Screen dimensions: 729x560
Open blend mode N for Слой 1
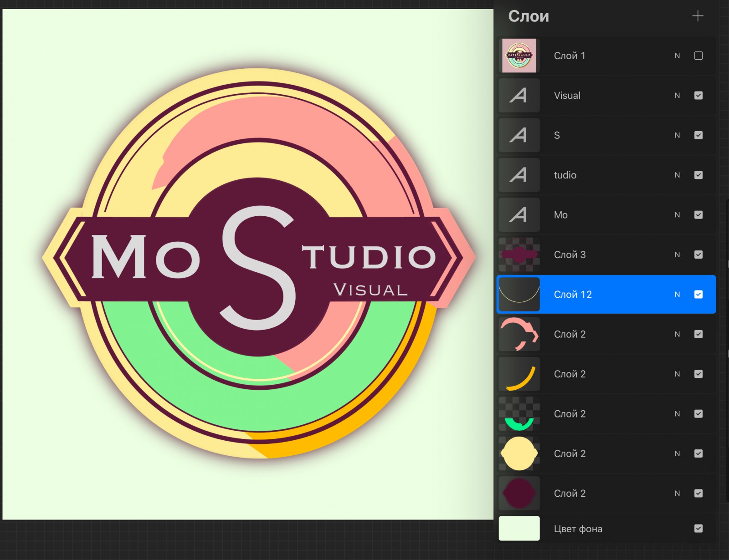click(678, 56)
